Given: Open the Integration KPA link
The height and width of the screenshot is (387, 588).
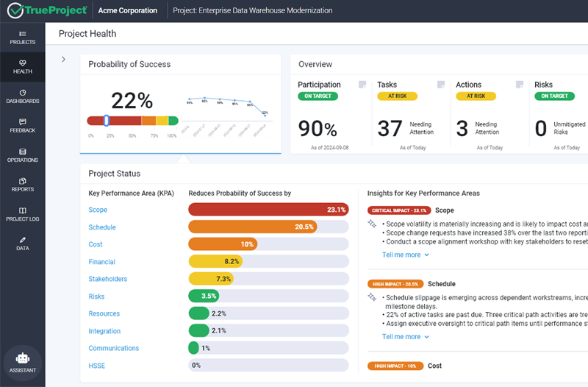Looking at the screenshot, I should 104,331.
